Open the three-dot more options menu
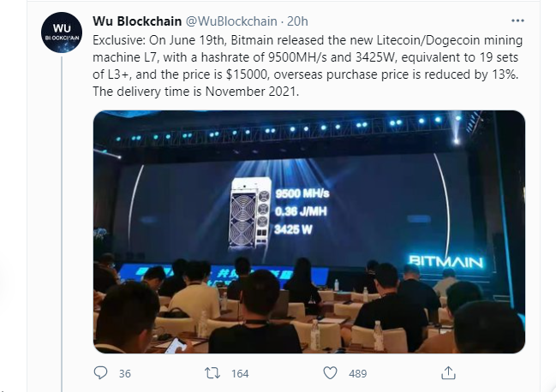The image size is (556, 392). [517, 21]
